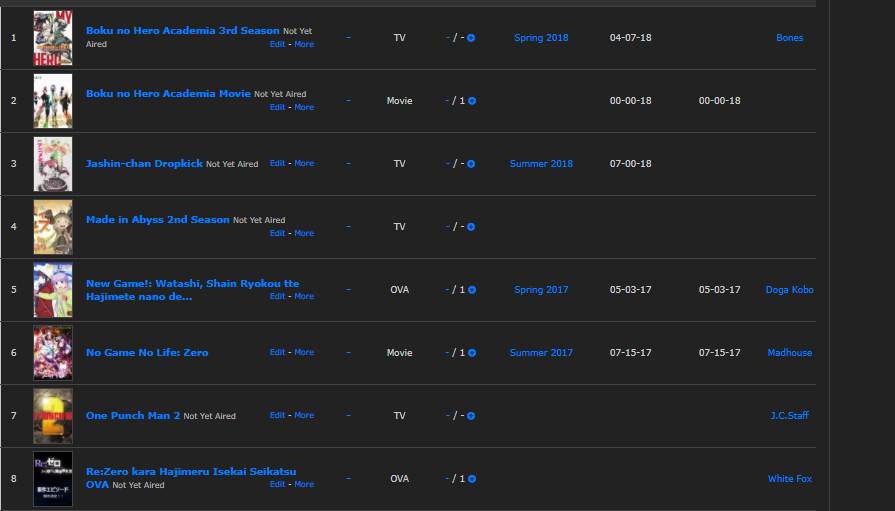Open the White Fox studio page
Screen dimensions: 895x511
pyautogui.click(x=789, y=478)
